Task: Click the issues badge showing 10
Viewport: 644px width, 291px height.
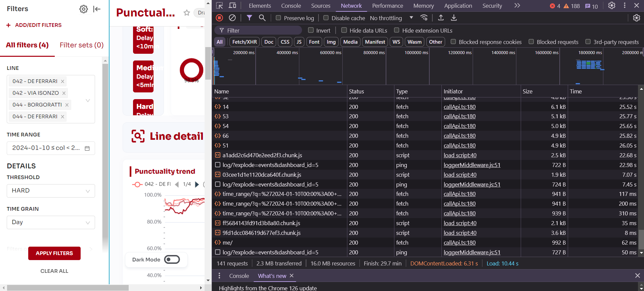Action: (592, 6)
